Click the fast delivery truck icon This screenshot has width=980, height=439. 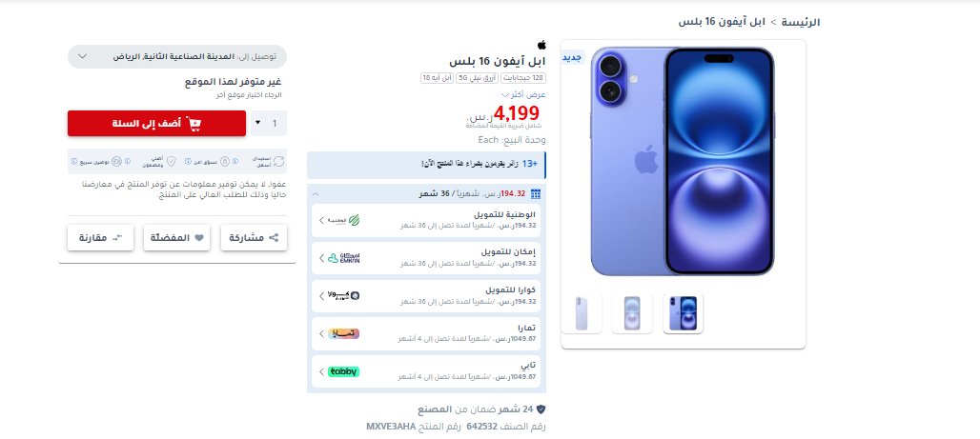pyautogui.click(x=116, y=161)
